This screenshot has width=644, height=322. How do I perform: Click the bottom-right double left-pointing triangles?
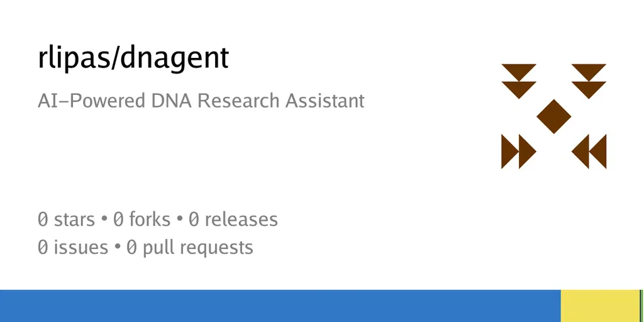589,151
